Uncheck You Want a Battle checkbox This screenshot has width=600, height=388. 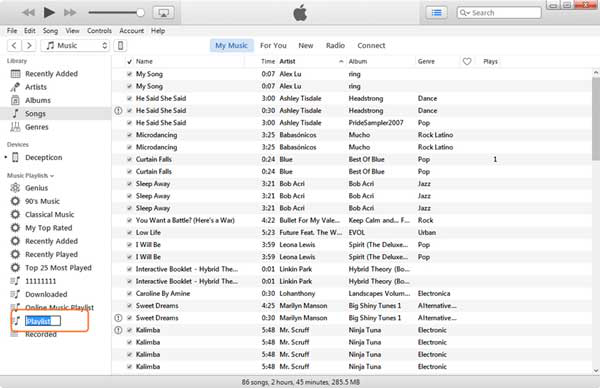(130, 220)
